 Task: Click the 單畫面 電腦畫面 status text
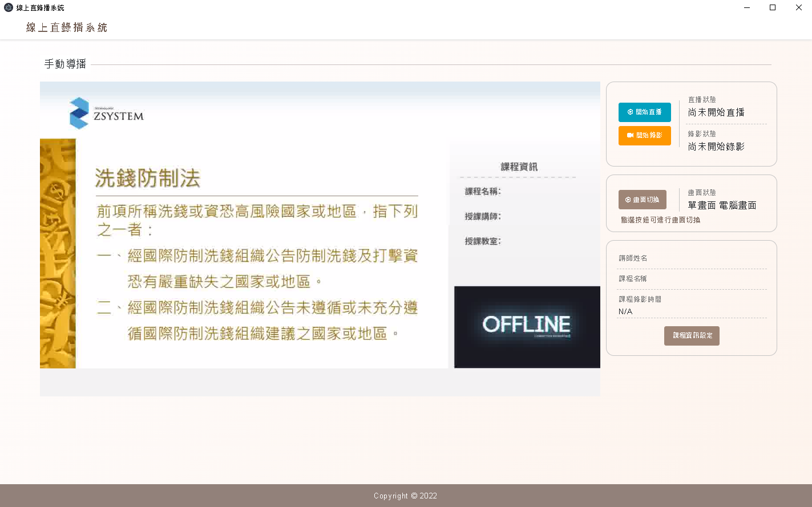[722, 205]
